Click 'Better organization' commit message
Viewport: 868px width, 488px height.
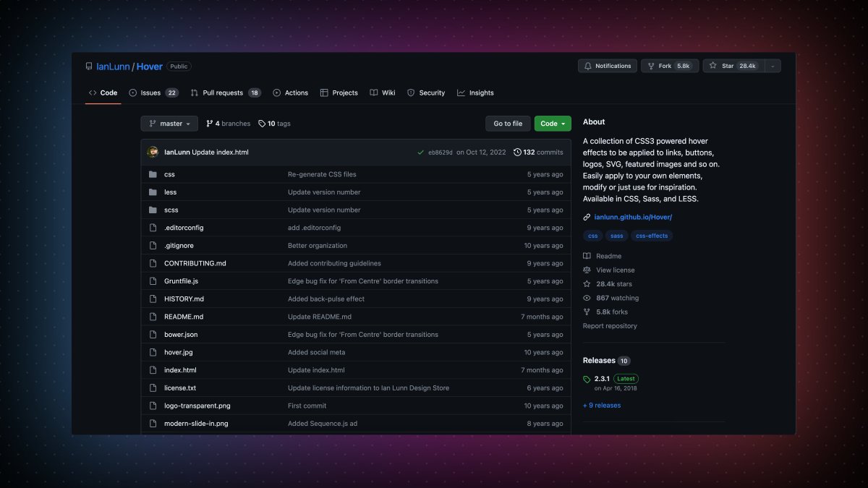coord(318,246)
